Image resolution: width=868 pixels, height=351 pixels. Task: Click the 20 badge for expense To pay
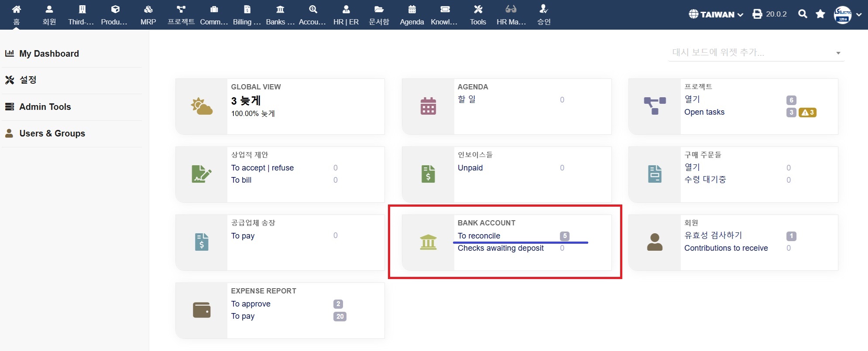click(340, 317)
